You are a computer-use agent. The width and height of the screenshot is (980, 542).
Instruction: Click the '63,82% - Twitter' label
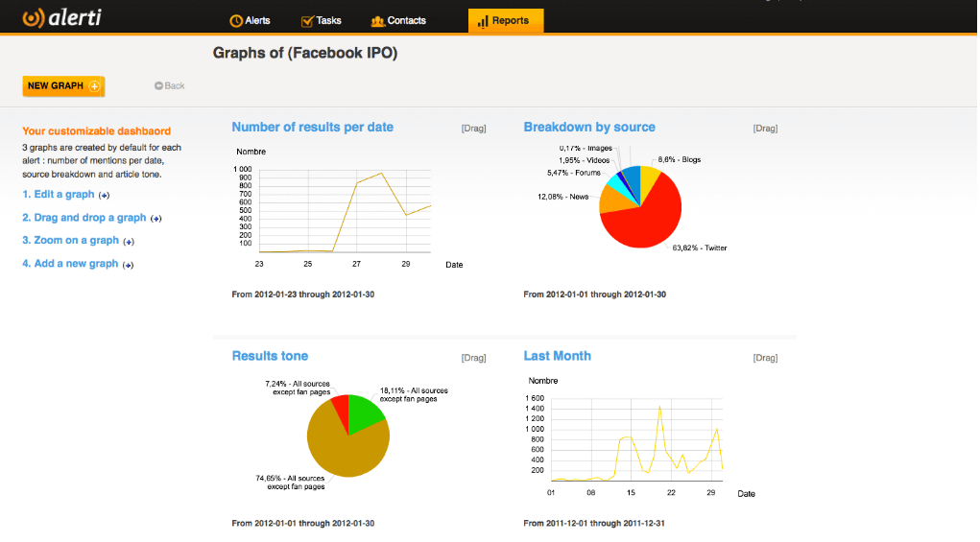700,247
